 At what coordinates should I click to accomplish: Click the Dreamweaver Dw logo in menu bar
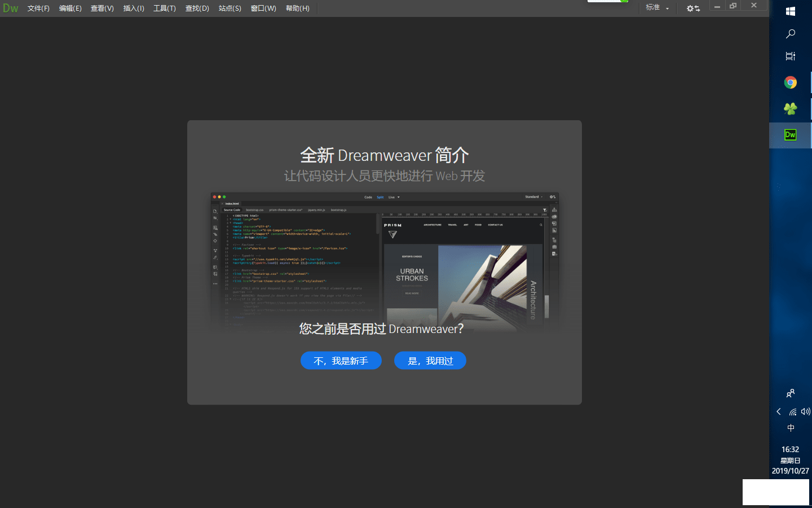click(10, 8)
